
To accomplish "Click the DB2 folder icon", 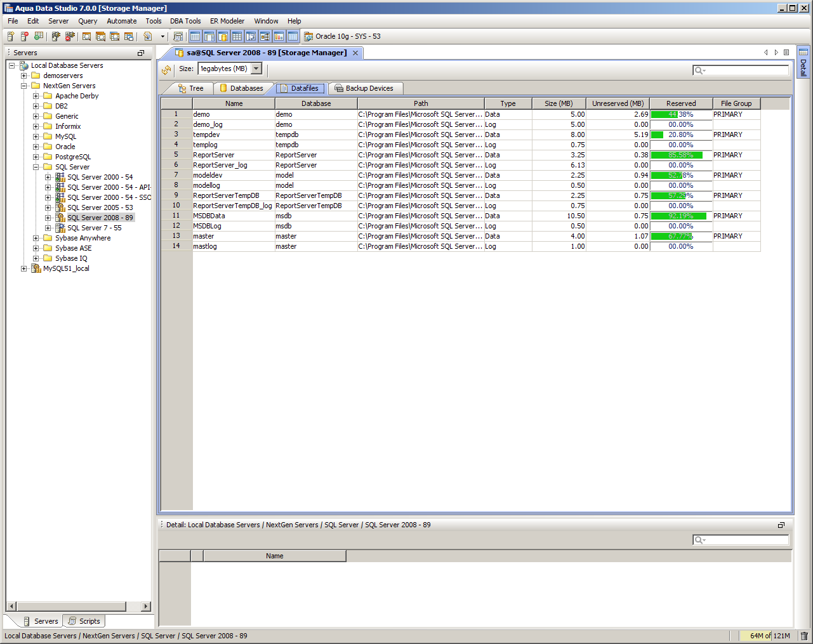I will (x=48, y=106).
